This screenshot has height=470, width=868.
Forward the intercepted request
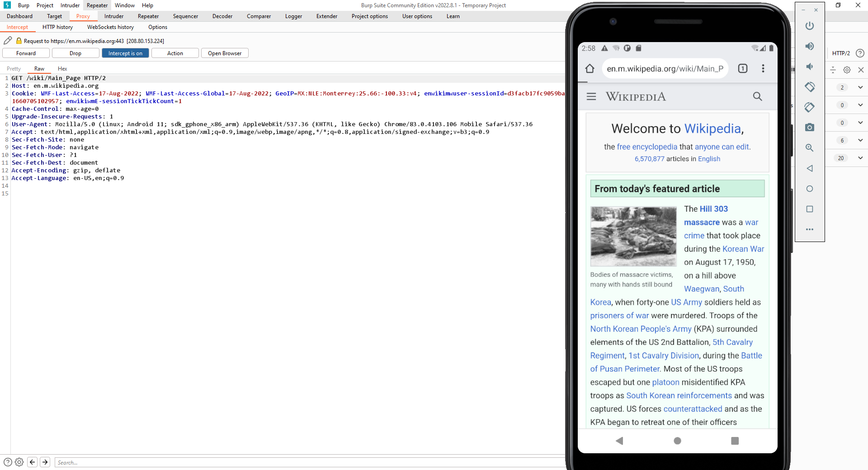pos(26,53)
